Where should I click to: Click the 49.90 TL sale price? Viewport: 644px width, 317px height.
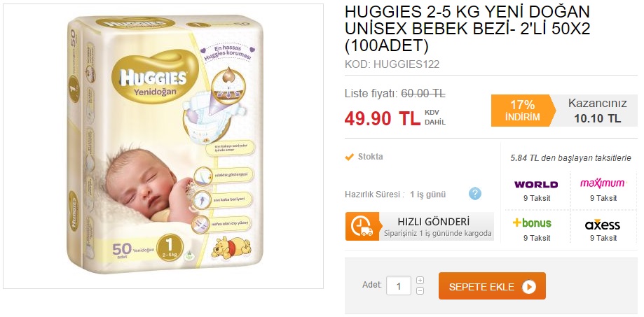coord(383,118)
